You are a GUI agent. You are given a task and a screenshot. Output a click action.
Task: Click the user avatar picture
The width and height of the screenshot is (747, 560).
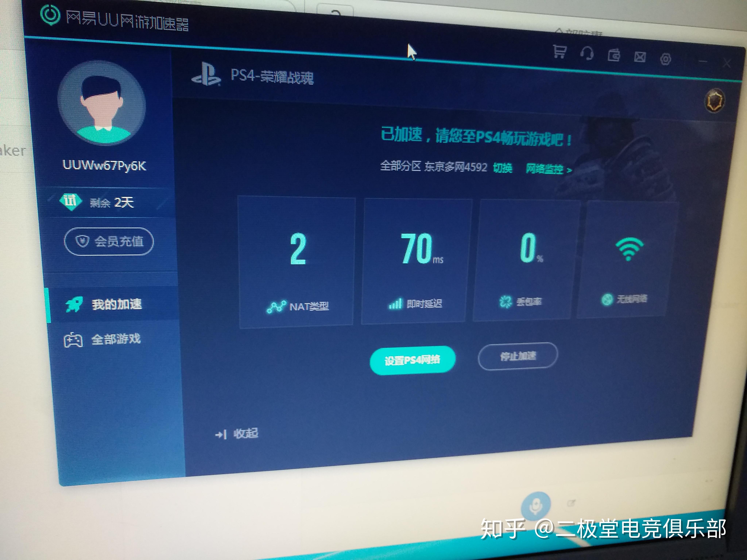point(102,103)
